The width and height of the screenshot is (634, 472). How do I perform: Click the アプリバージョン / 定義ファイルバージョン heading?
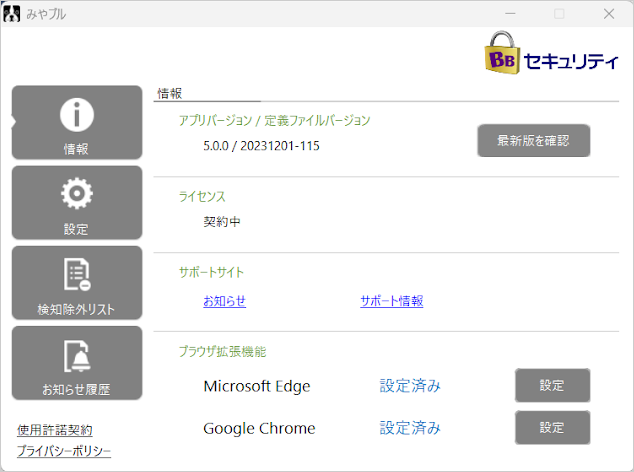[274, 121]
